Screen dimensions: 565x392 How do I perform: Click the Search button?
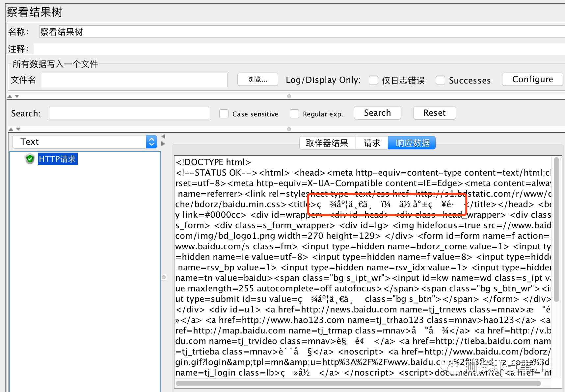click(x=378, y=113)
